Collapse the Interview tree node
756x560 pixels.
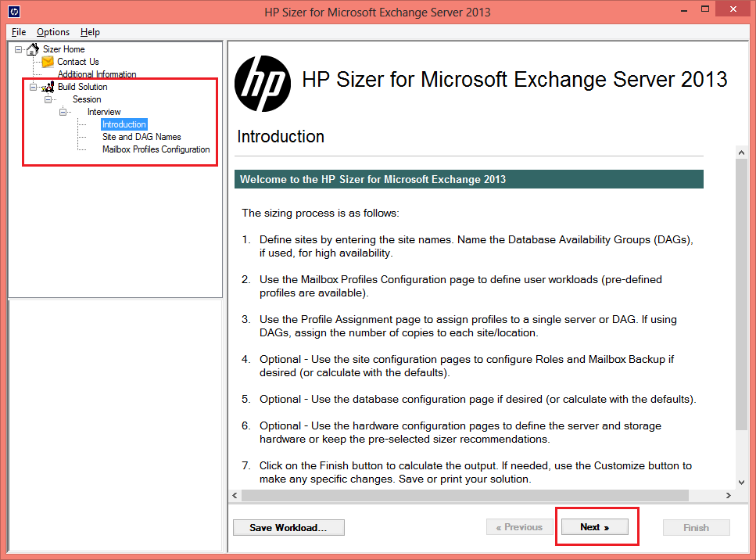[x=63, y=113]
